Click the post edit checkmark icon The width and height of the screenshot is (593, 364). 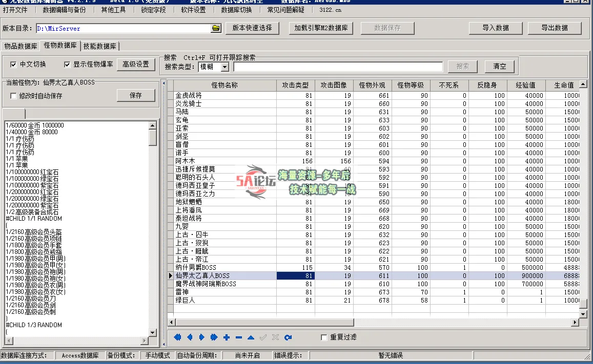pyautogui.click(x=263, y=337)
